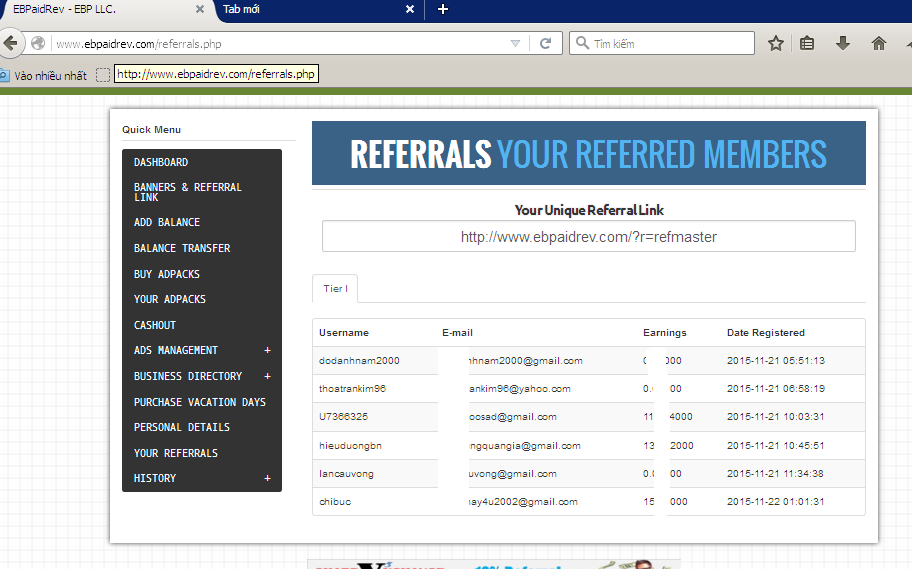The width and height of the screenshot is (912, 569).
Task: Open the Downloads arrow icon
Action: point(843,43)
